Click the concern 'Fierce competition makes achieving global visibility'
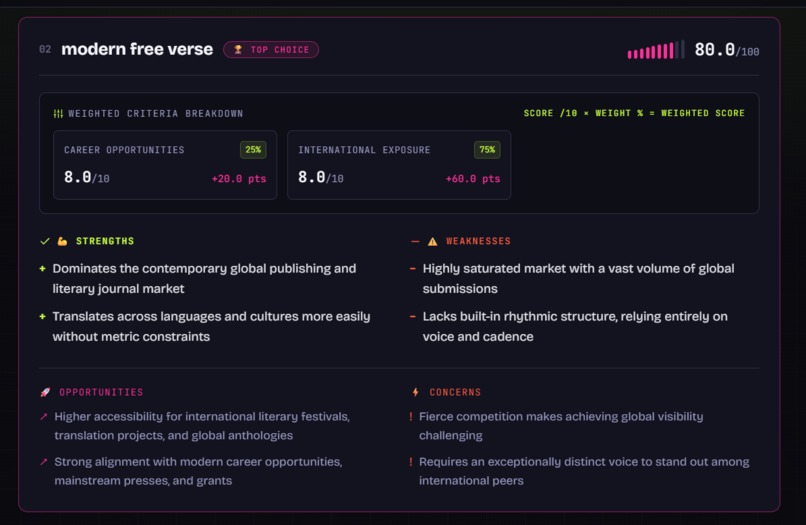 coord(561,426)
